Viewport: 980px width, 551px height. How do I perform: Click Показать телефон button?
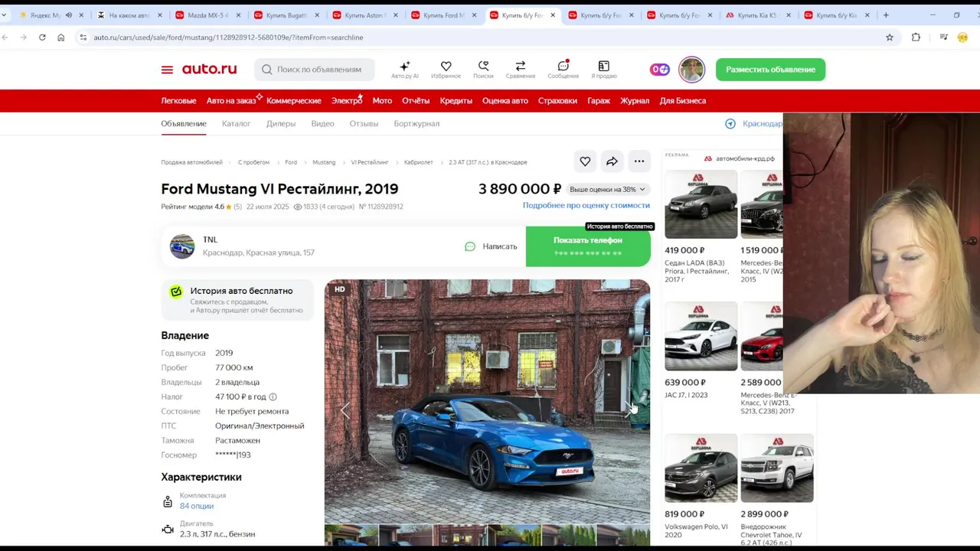point(588,246)
